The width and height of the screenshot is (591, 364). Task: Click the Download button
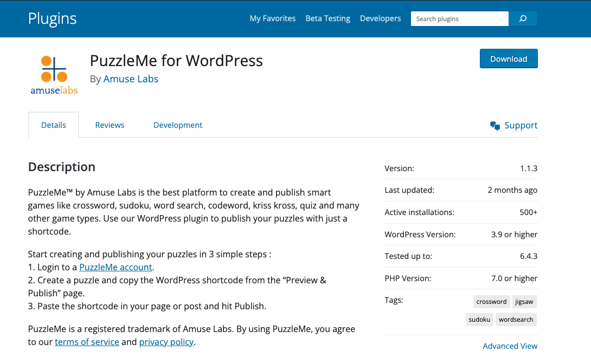click(508, 58)
